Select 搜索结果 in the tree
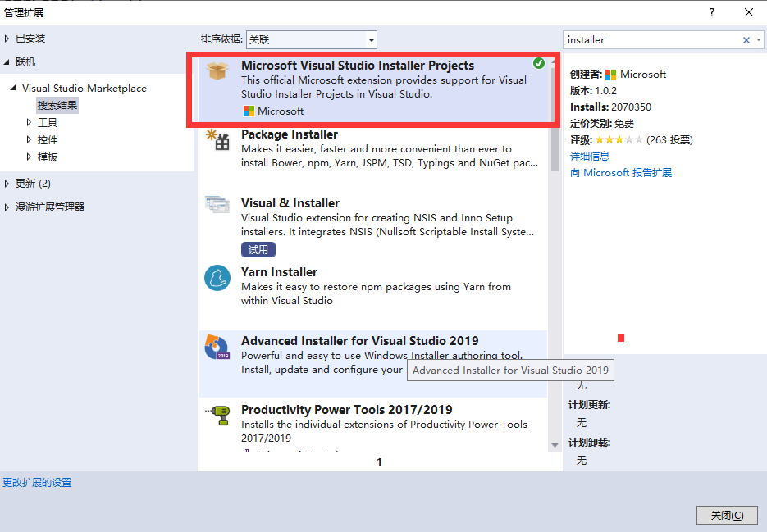Image resolution: width=767 pixels, height=532 pixels. tap(57, 105)
